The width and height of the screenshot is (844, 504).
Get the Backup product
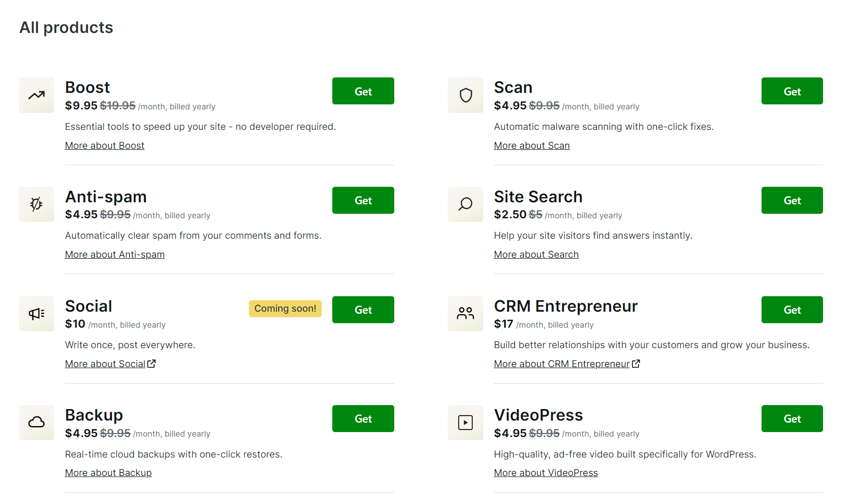[363, 419]
